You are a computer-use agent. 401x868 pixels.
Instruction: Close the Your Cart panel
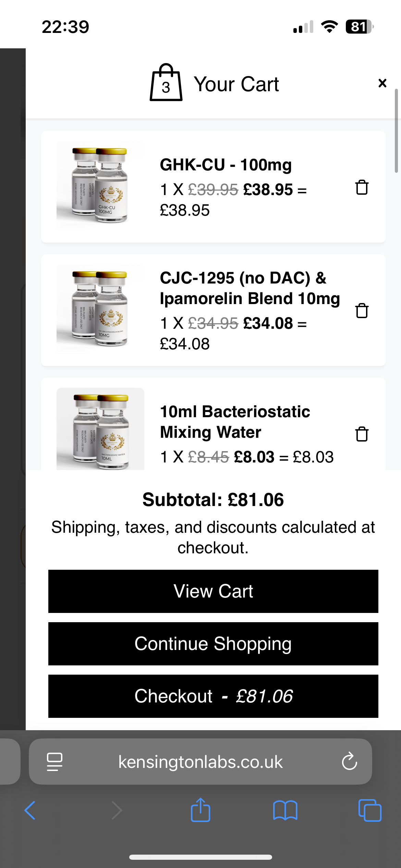coord(382,83)
